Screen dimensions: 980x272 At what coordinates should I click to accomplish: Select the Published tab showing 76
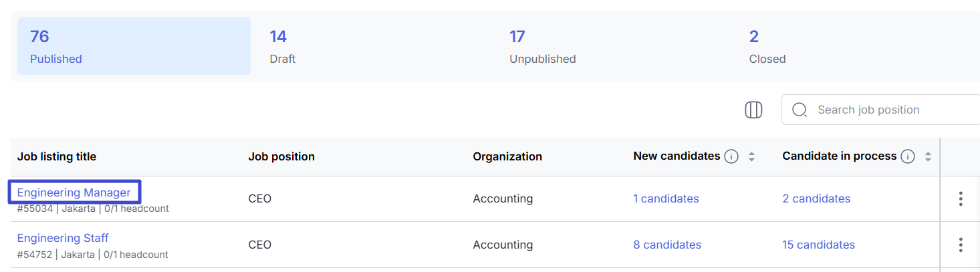point(134,46)
